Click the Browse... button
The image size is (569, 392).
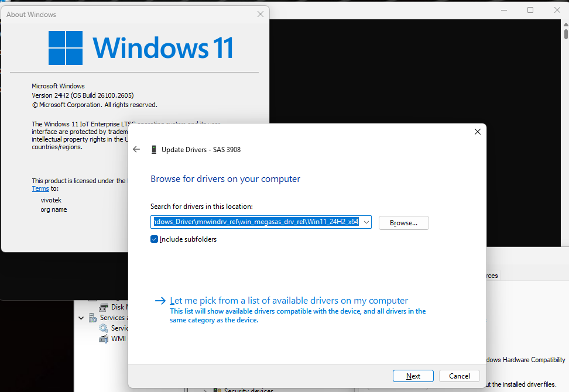403,223
